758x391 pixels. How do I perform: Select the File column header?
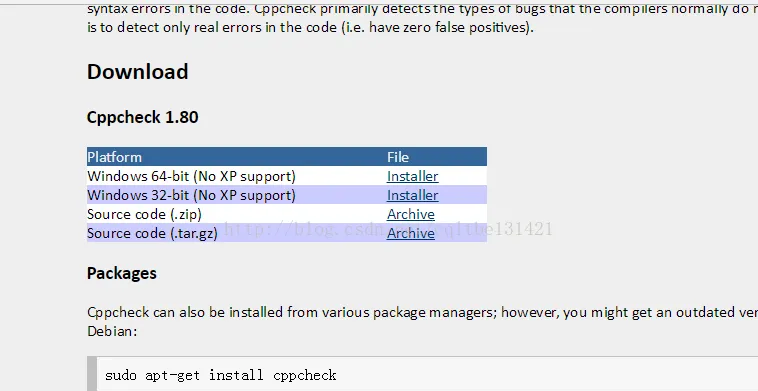click(x=398, y=157)
